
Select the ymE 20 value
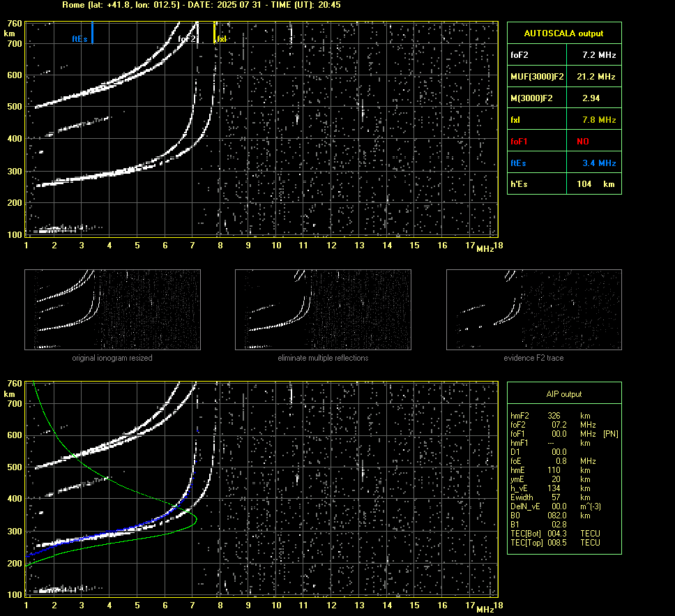[556, 479]
